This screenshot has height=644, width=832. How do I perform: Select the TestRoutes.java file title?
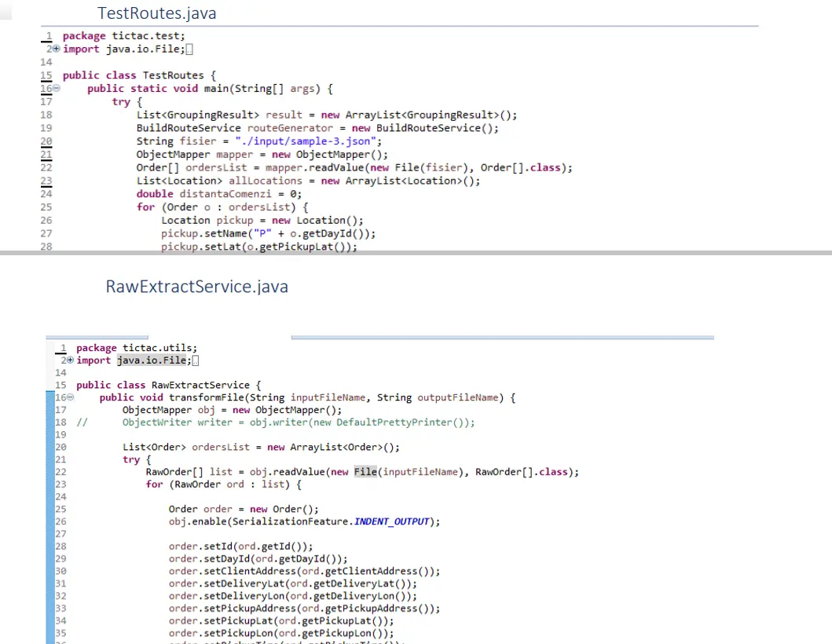[157, 13]
